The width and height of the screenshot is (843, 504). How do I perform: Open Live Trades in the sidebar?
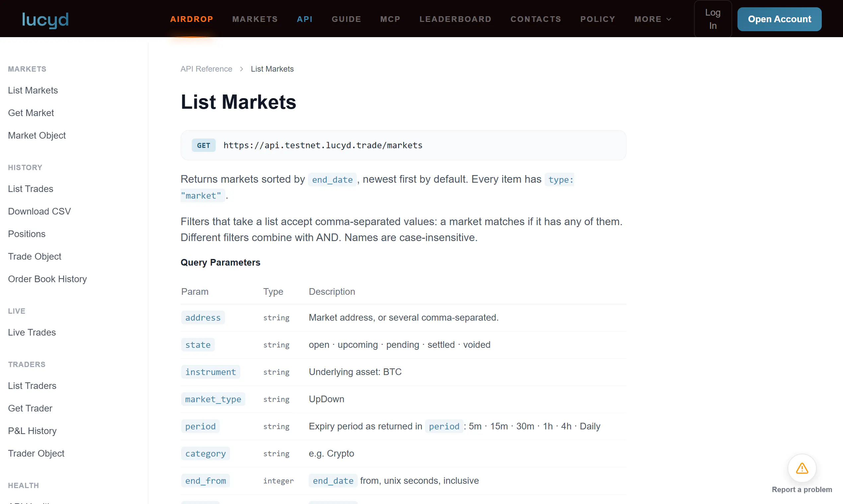[x=32, y=332]
